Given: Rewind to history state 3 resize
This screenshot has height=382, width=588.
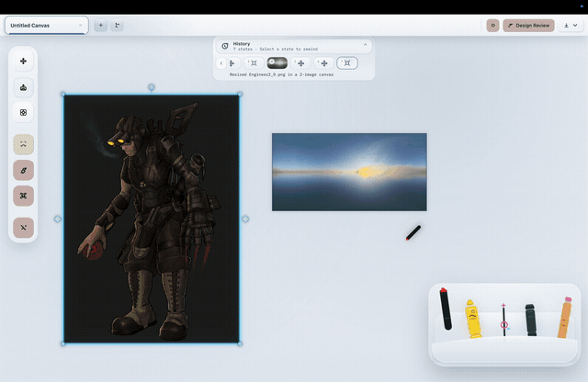Looking at the screenshot, I should click(254, 63).
